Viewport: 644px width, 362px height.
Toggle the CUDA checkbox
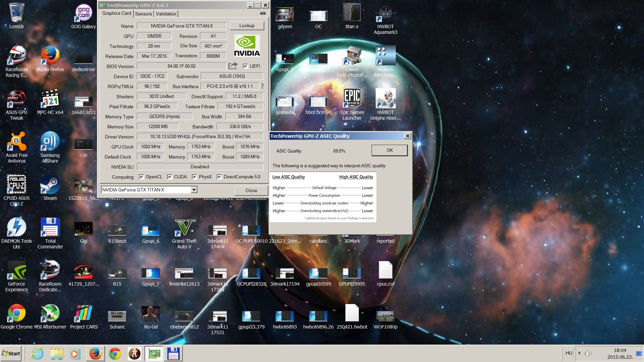pyautogui.click(x=170, y=177)
